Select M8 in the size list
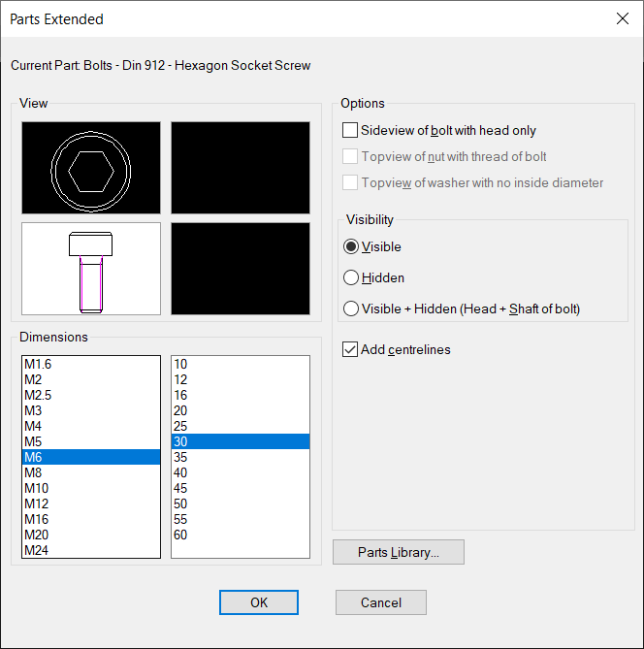Screen dimensions: 644x649 91,472
